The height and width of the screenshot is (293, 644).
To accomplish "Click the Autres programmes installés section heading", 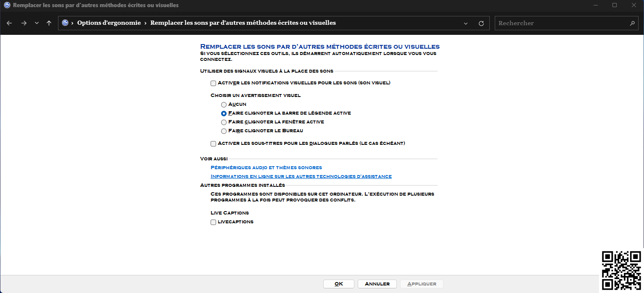I will [x=243, y=185].
